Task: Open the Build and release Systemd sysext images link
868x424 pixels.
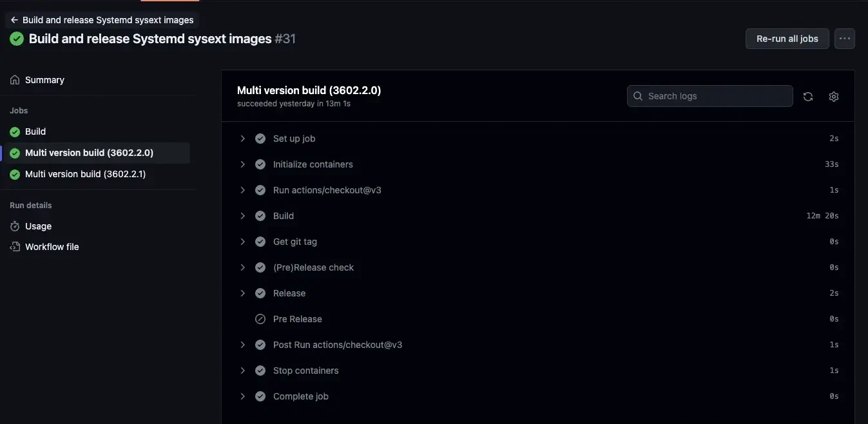Action: [107, 19]
